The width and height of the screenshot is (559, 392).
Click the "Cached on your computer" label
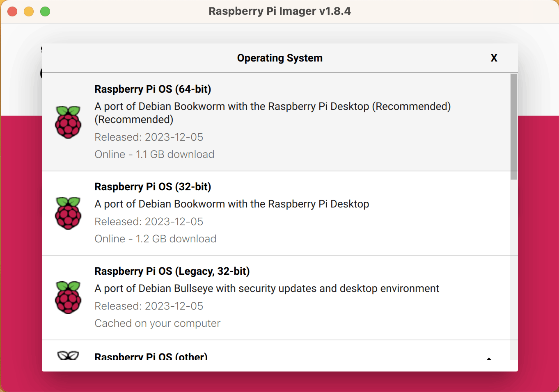click(157, 324)
